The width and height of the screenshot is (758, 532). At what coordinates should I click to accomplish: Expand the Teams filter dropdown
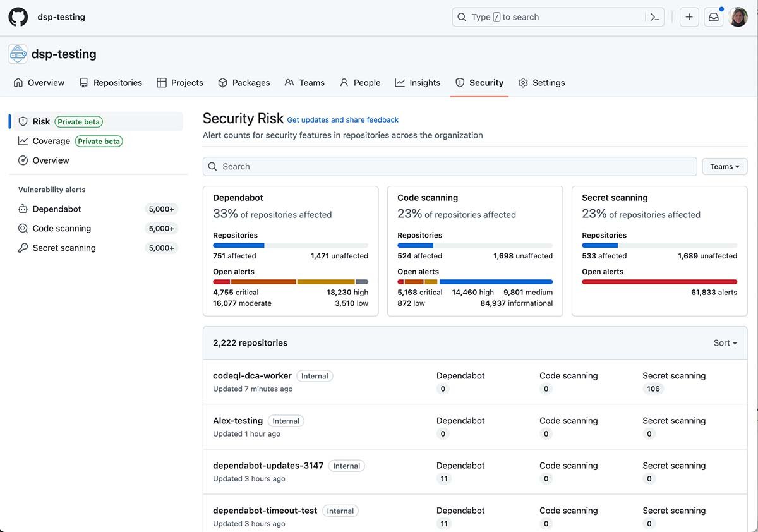725,167
